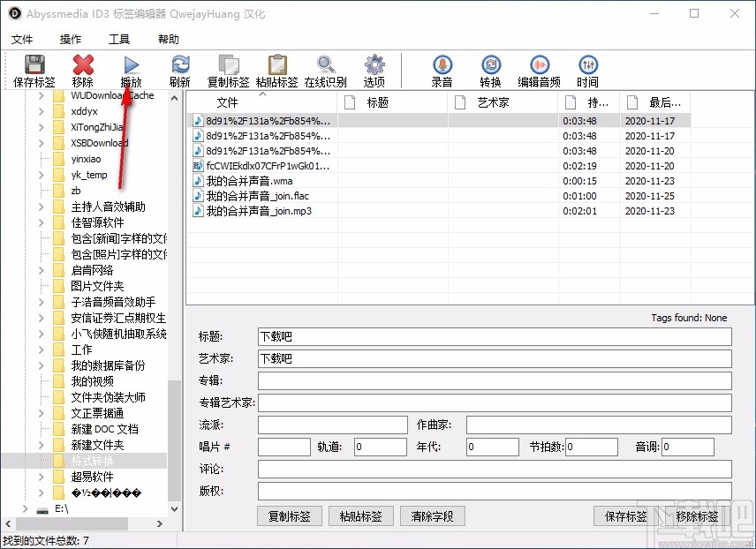Open the 时间 timer tool icon
The width and height of the screenshot is (756, 549).
point(587,66)
